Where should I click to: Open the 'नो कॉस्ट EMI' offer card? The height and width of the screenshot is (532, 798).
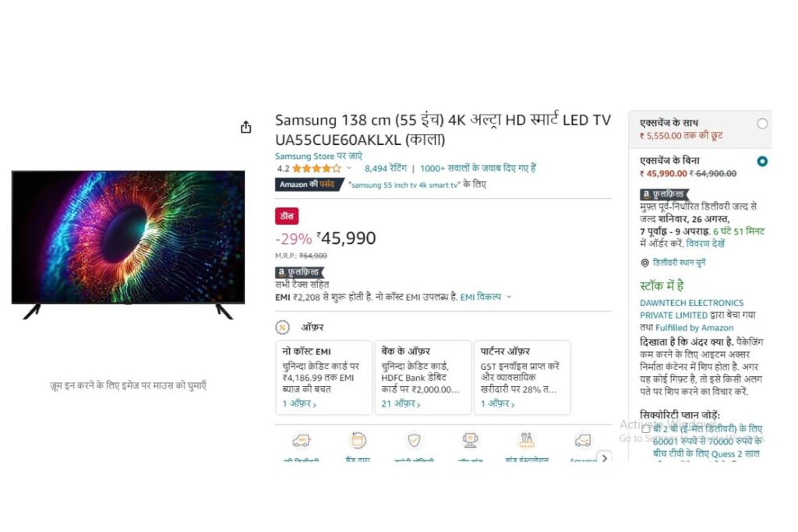pos(323,378)
